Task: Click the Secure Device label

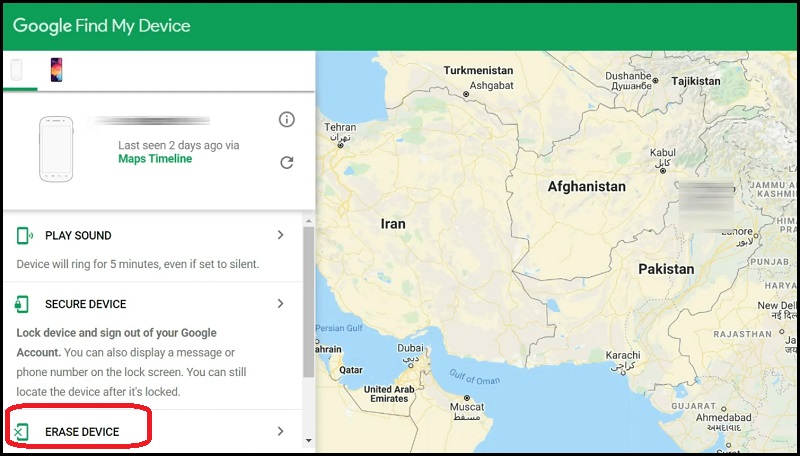Action: click(85, 304)
